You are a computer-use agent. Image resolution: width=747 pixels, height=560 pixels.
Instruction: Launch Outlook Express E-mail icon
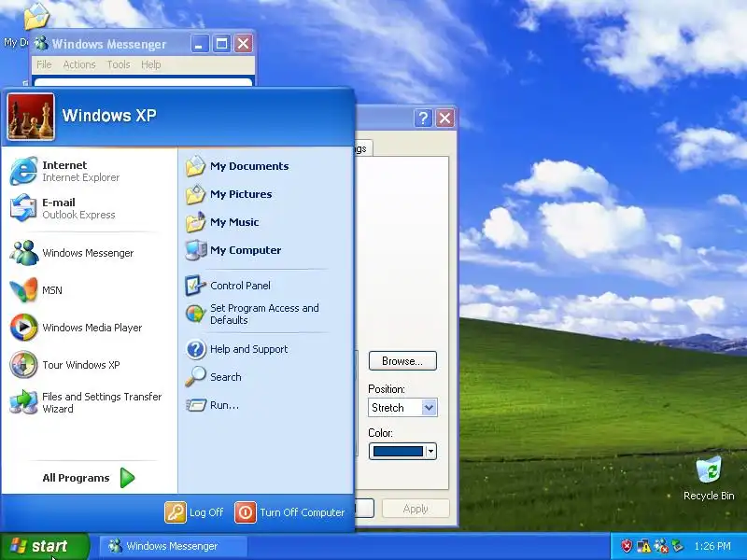pos(23,208)
